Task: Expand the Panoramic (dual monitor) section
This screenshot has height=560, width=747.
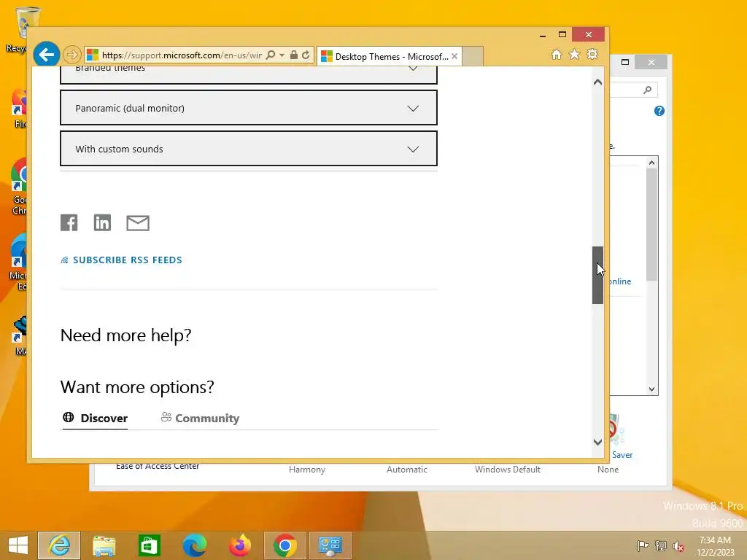Action: pyautogui.click(x=249, y=108)
